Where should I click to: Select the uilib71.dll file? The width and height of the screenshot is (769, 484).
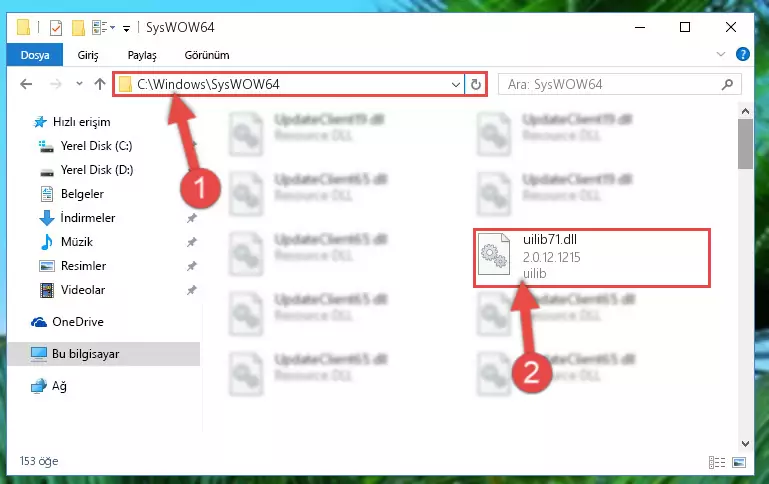(x=592, y=257)
